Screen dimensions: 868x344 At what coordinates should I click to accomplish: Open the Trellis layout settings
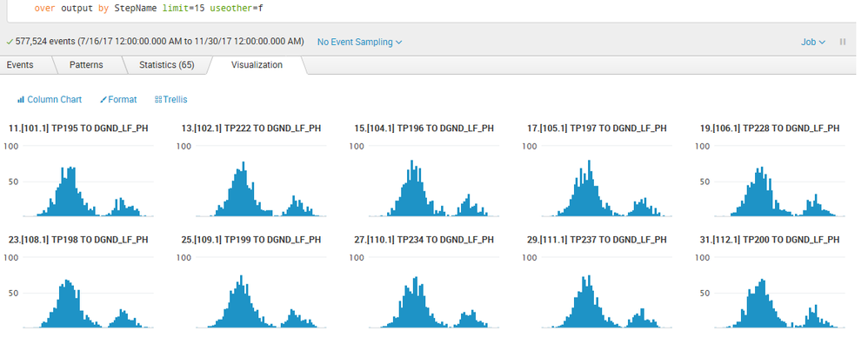(171, 100)
